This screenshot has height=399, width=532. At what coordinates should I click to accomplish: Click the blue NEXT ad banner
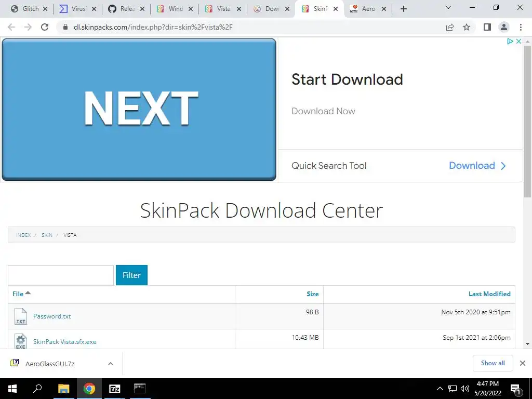coord(139,109)
